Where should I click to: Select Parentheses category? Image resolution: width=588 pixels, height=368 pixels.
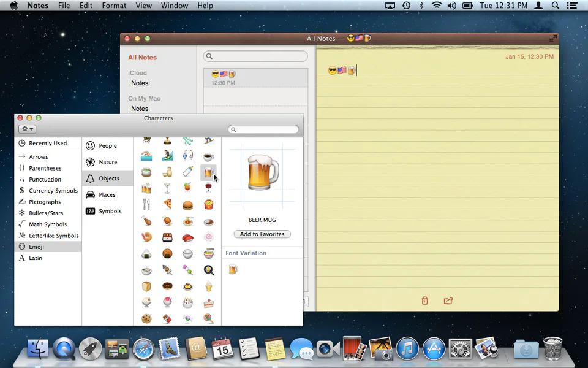[48, 168]
